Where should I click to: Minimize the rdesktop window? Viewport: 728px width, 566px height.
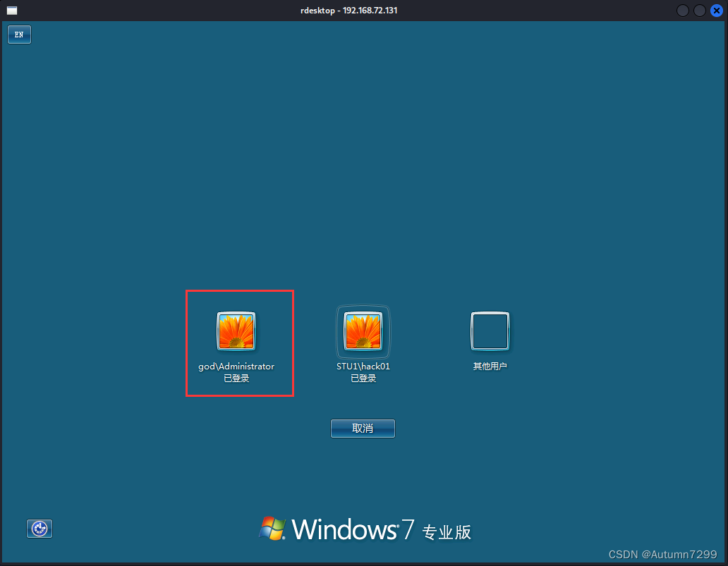(x=683, y=11)
